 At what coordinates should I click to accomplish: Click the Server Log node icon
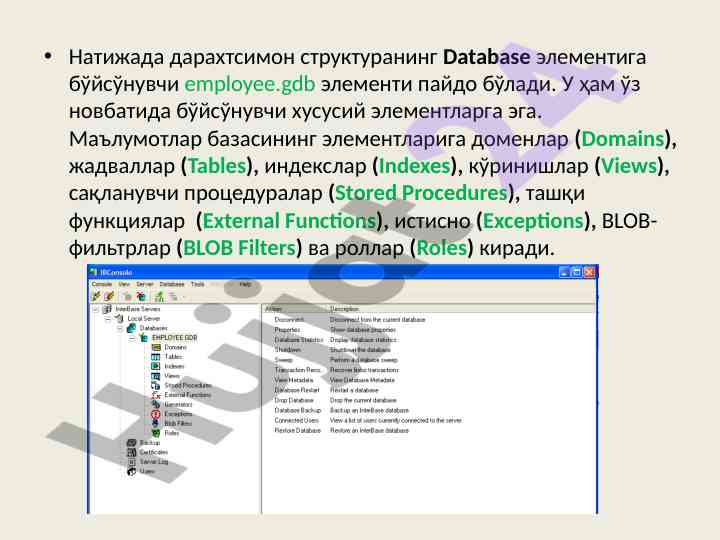131,462
